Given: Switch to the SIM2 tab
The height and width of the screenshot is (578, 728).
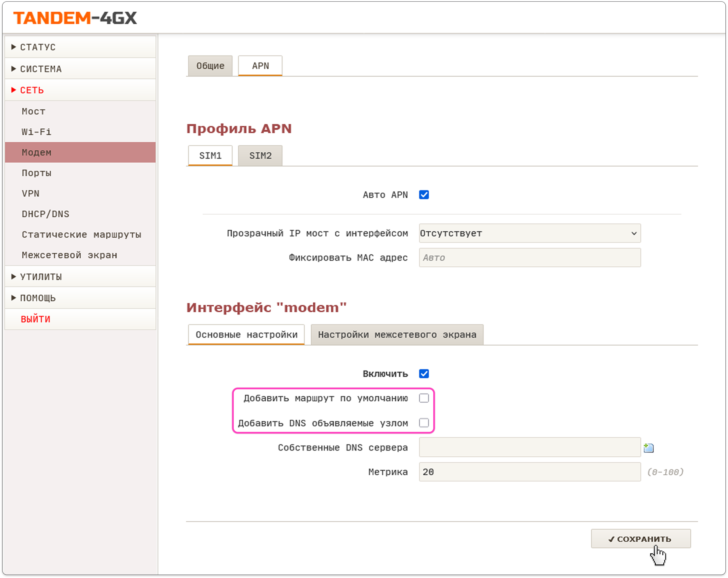Looking at the screenshot, I should coord(260,156).
